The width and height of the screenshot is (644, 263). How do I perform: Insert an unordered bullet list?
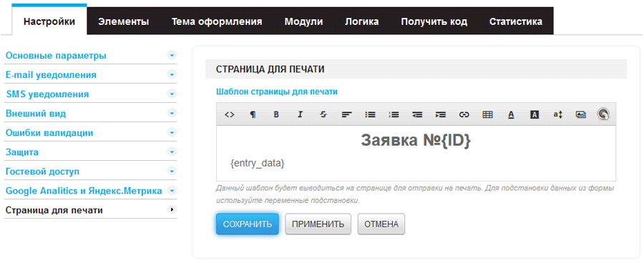(x=370, y=115)
